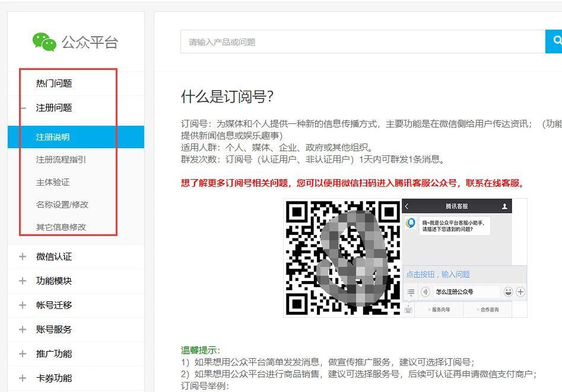Expand the 功能模块 section plus icon
562x392 pixels.
click(x=23, y=281)
